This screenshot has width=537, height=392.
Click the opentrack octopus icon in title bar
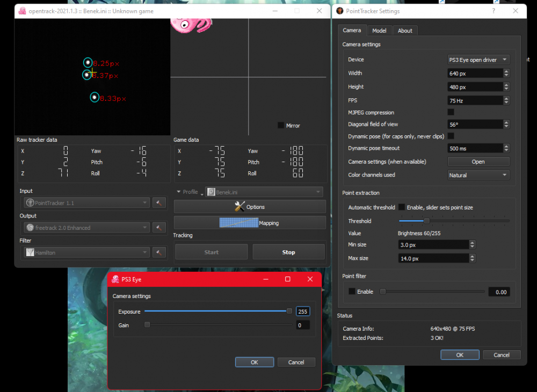[21, 11]
